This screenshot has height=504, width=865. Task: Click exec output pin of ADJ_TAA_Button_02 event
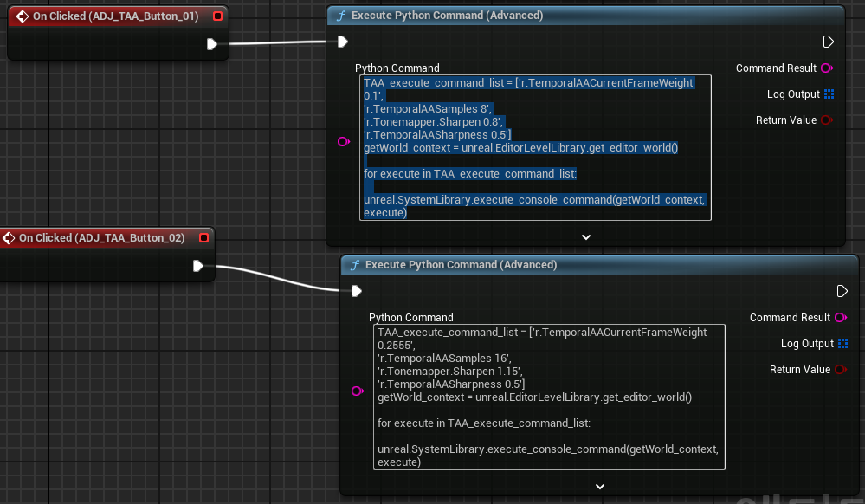coord(198,266)
